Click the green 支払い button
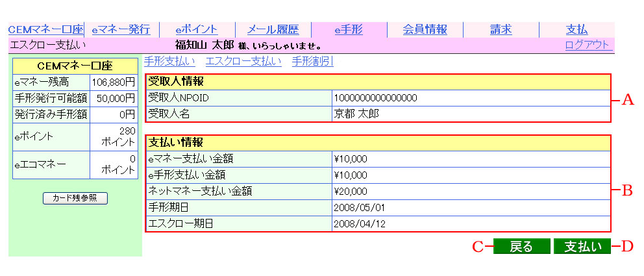 click(x=582, y=247)
